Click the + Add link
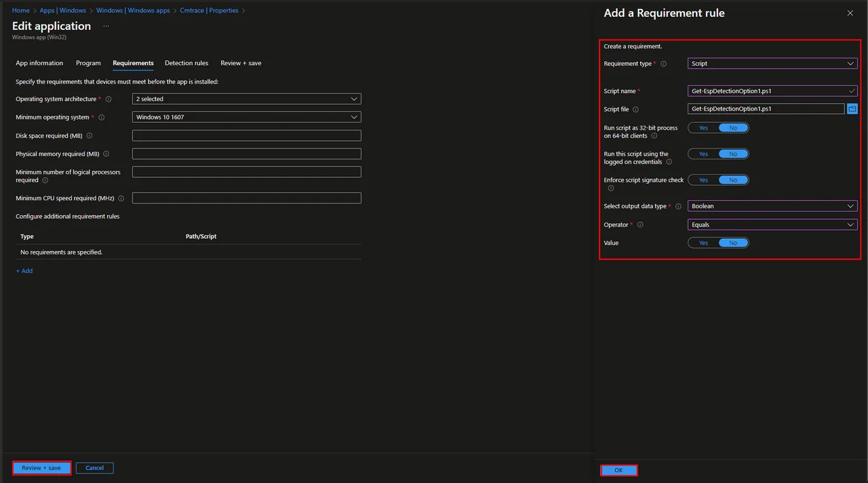Screen dimensions: 868x483 (x=24, y=271)
